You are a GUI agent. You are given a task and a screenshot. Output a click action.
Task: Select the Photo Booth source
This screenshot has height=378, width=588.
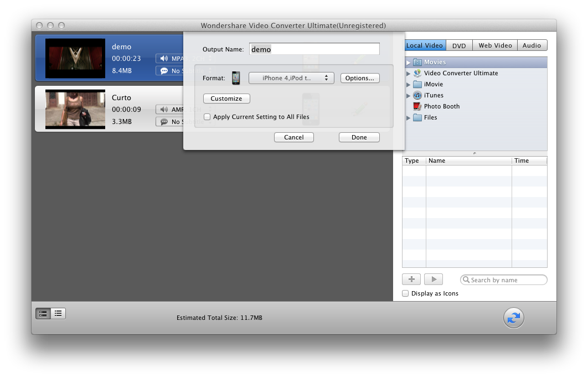(x=441, y=106)
